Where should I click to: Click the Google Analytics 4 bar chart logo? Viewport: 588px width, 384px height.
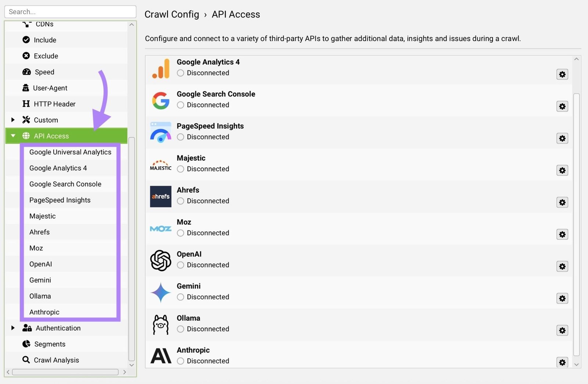tap(161, 68)
